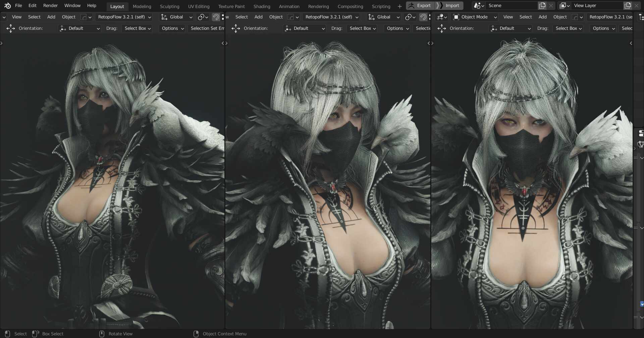Select the Object Data tab icon in Properties
Image resolution: width=644 pixels, height=338 pixels.
(641, 144)
